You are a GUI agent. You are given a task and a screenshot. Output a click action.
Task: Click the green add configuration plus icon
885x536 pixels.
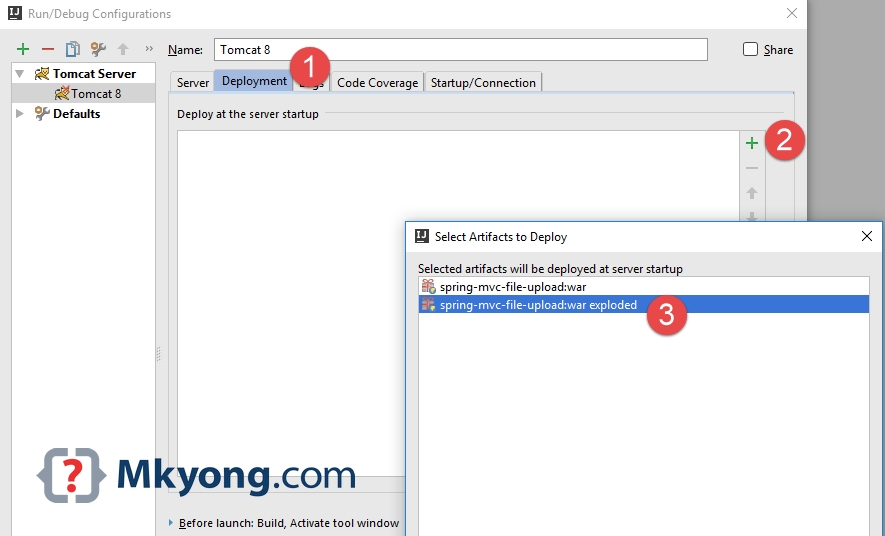click(23, 49)
